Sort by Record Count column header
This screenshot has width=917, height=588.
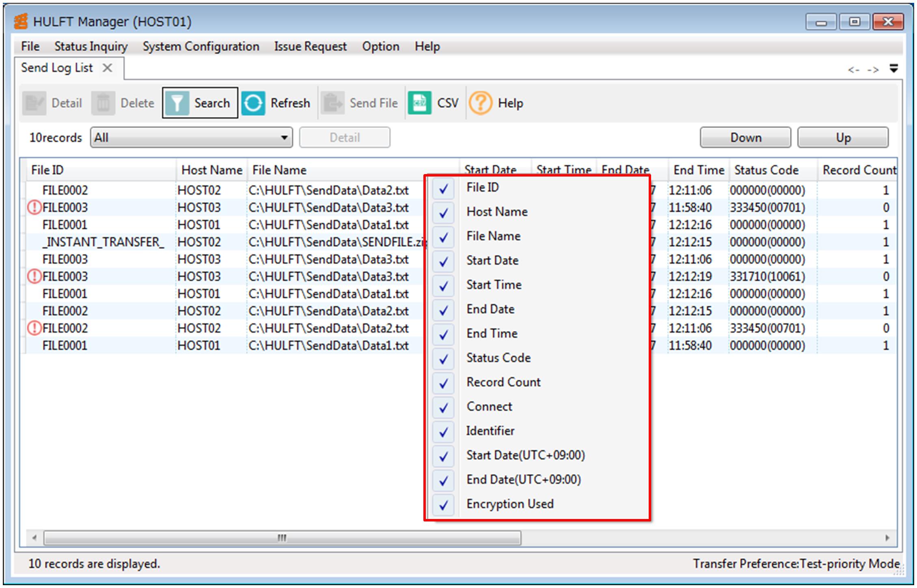(858, 170)
